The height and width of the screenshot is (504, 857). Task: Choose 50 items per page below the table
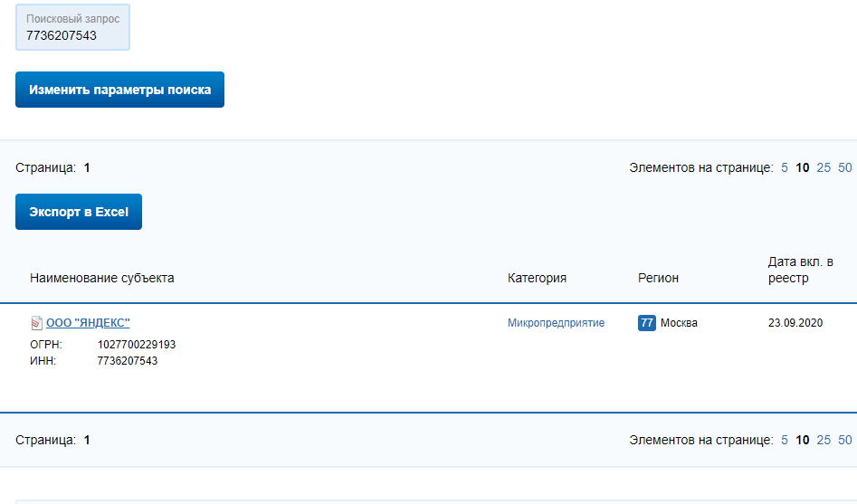pyautogui.click(x=845, y=440)
